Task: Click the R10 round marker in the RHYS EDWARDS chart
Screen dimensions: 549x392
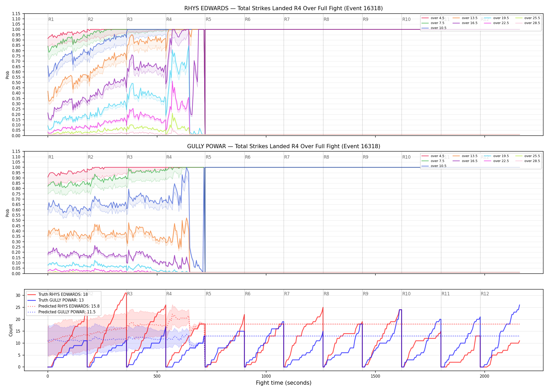Action: pyautogui.click(x=407, y=19)
